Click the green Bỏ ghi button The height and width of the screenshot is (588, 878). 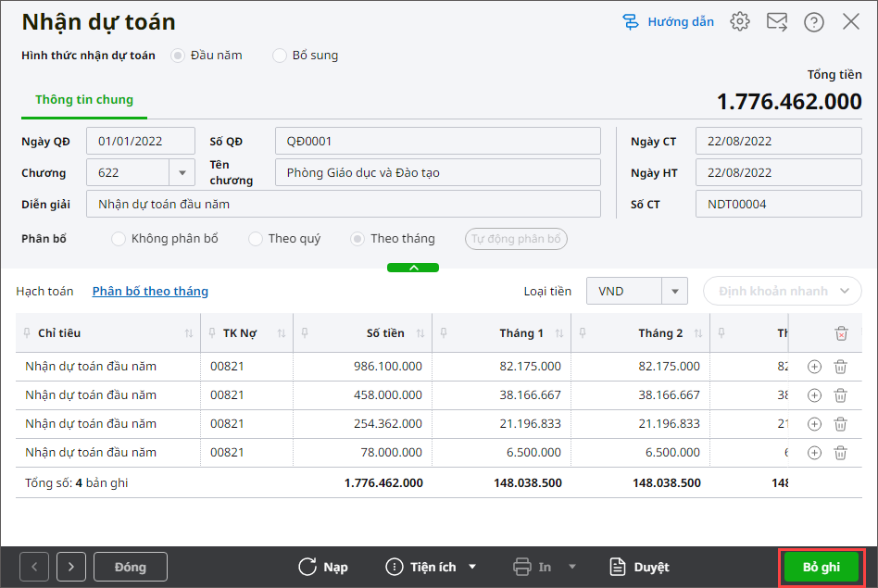821,567
